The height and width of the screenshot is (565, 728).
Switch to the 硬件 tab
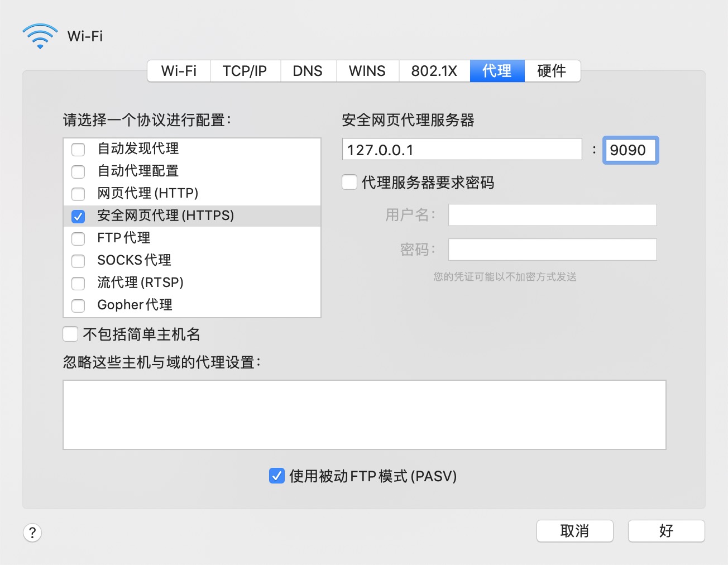click(552, 71)
